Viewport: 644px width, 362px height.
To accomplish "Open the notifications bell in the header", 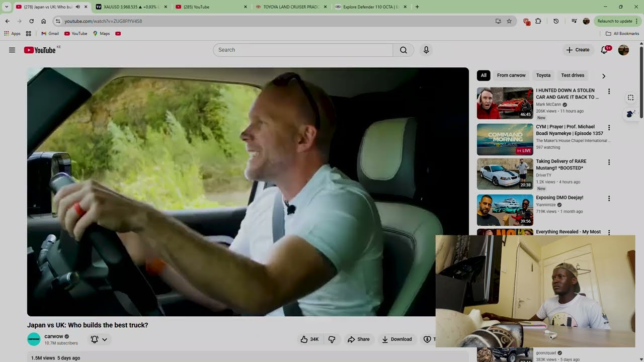I will [605, 50].
